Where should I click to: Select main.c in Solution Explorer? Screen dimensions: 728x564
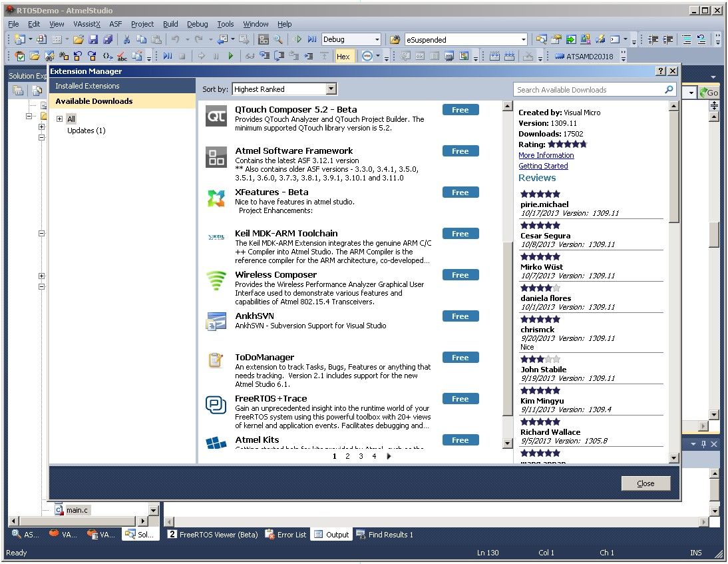[77, 510]
